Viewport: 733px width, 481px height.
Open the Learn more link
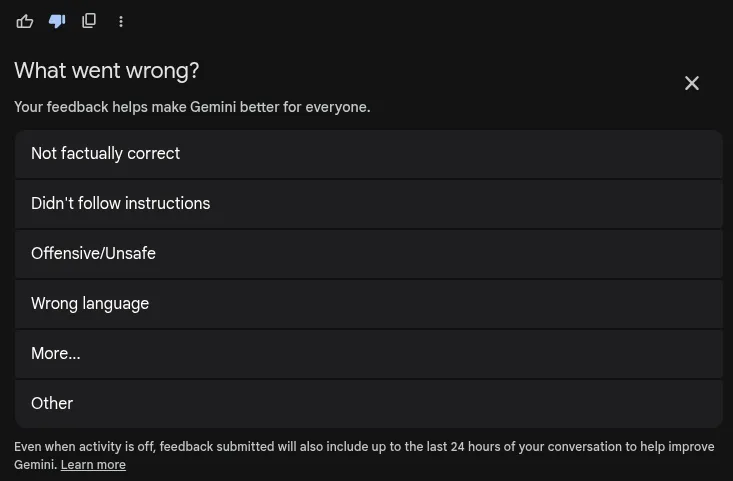pos(93,465)
